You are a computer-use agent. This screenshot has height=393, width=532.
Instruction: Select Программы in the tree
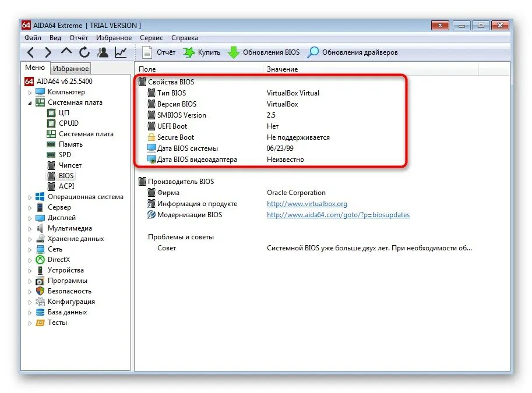(x=67, y=281)
